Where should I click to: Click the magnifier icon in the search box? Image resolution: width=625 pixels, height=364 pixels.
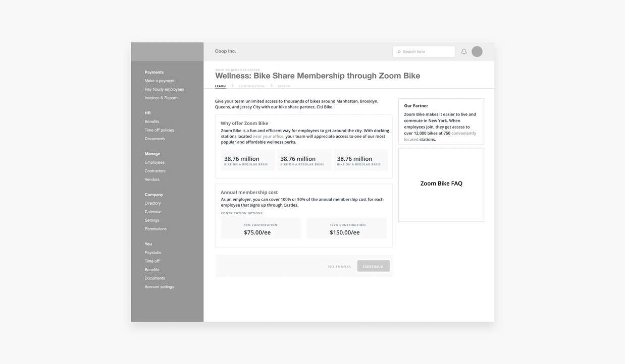[x=399, y=52]
